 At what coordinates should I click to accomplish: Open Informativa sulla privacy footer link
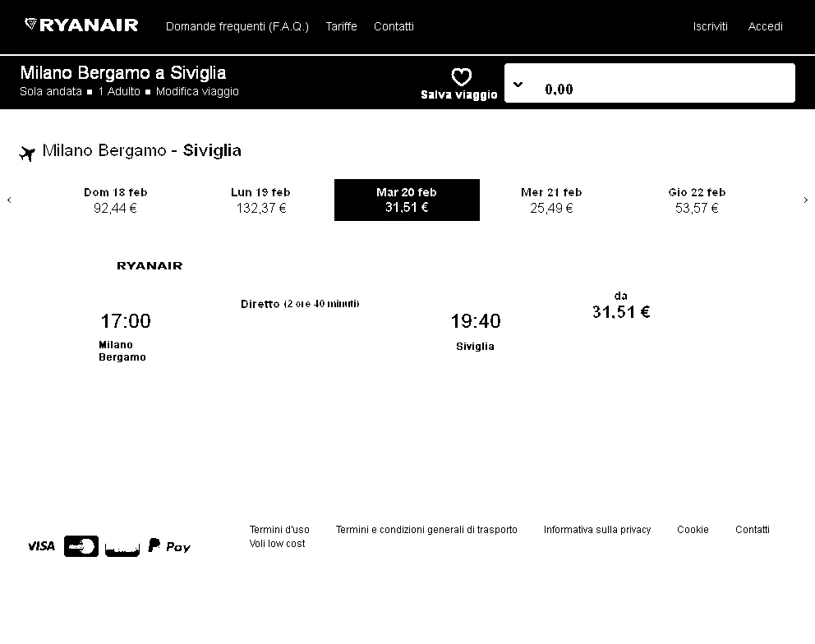click(596, 530)
